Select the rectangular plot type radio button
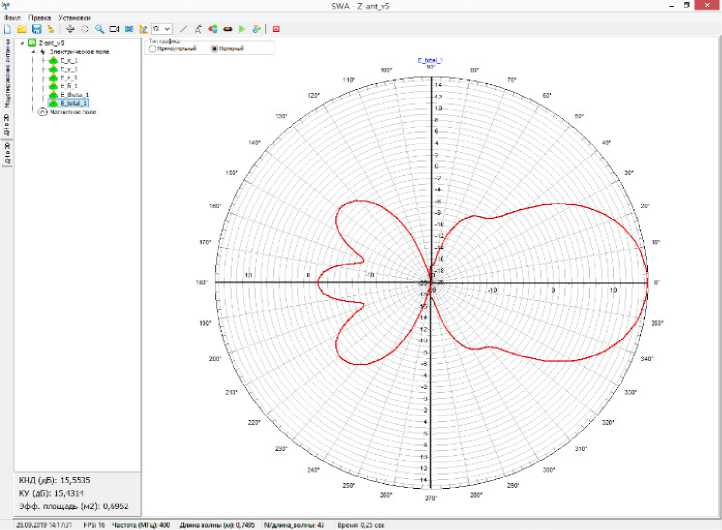This screenshot has width=722, height=530. click(152, 48)
